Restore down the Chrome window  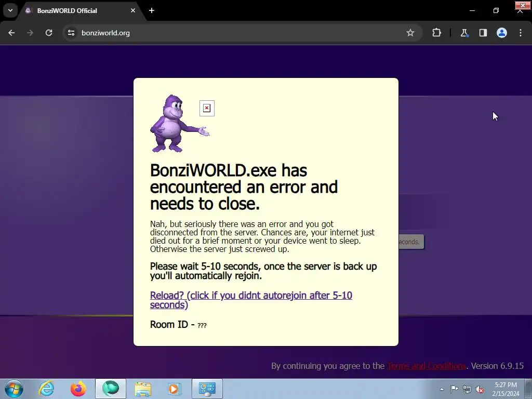(x=496, y=10)
